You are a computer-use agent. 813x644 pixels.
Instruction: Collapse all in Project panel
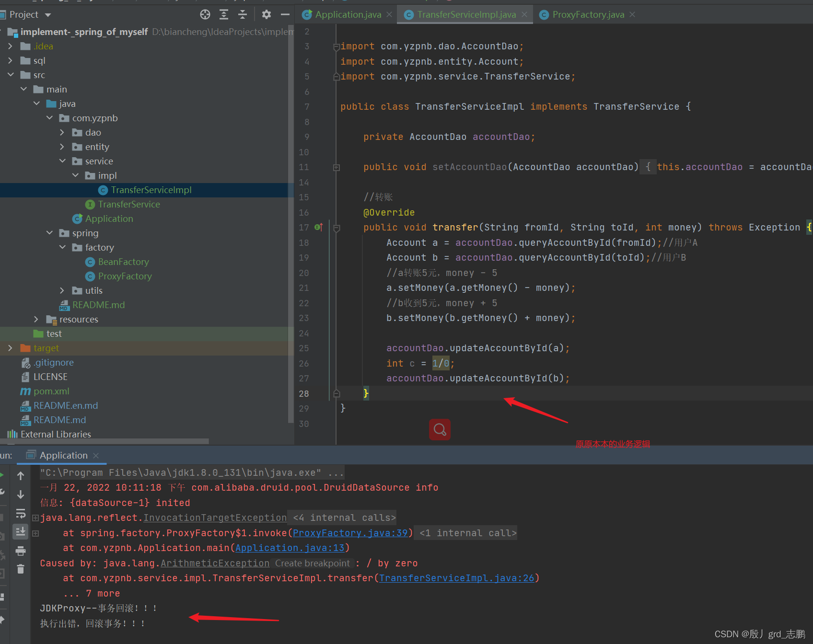243,14
